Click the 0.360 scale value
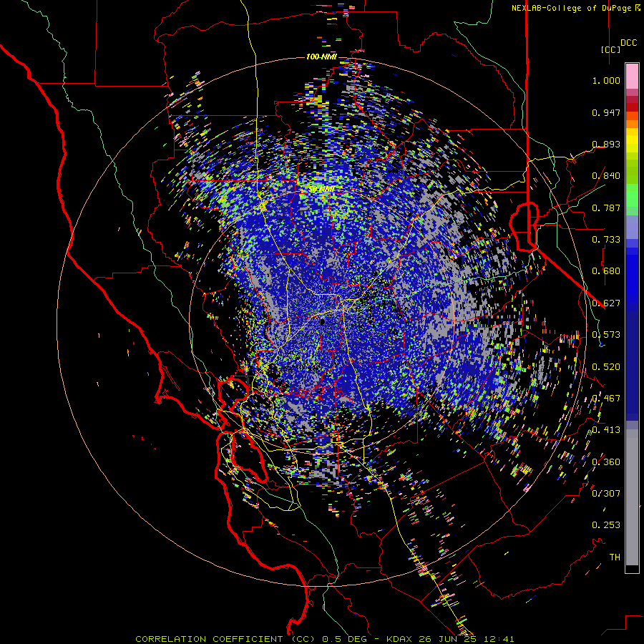Image resolution: width=644 pixels, height=644 pixels. 606,462
